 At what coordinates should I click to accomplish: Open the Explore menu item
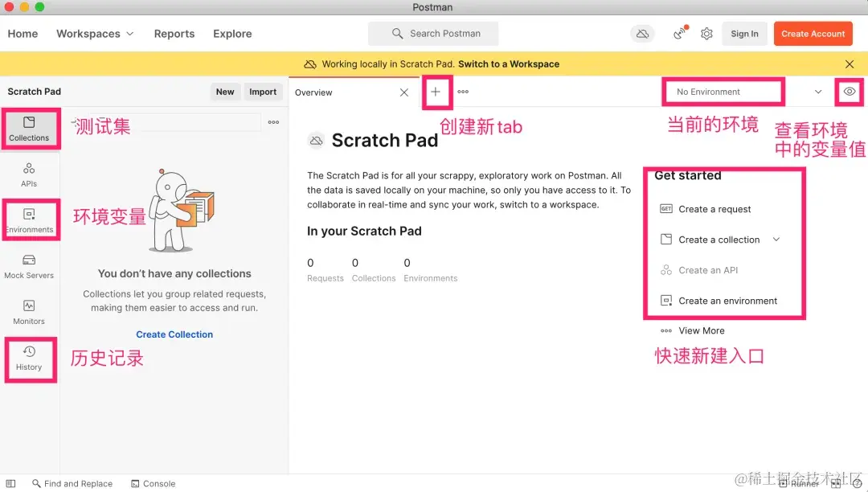point(232,34)
